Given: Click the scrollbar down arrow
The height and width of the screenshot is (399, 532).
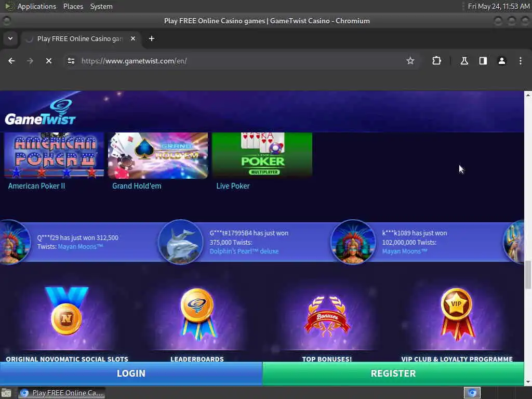Looking at the screenshot, I should tap(528, 382).
